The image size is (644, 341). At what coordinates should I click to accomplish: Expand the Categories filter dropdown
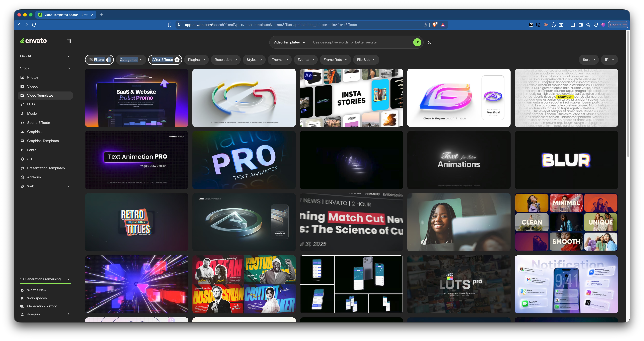tap(131, 60)
